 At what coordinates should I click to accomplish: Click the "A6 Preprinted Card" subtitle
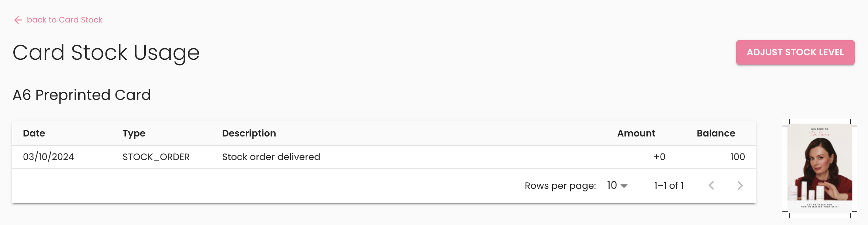(x=82, y=95)
